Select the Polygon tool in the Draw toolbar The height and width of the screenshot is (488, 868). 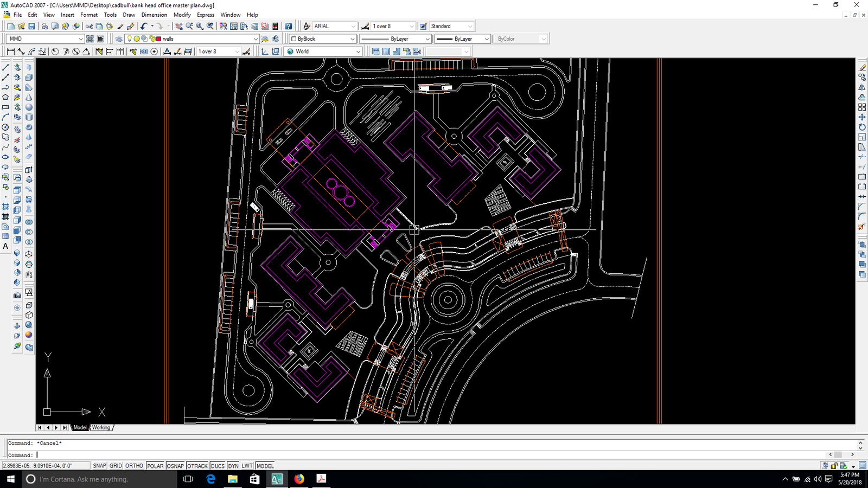pos(5,97)
